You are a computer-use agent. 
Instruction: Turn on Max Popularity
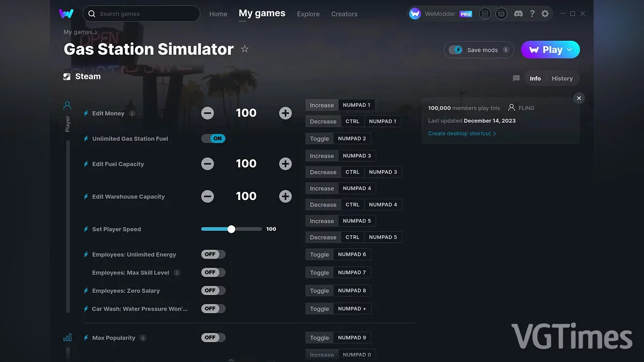pyautogui.click(x=213, y=337)
